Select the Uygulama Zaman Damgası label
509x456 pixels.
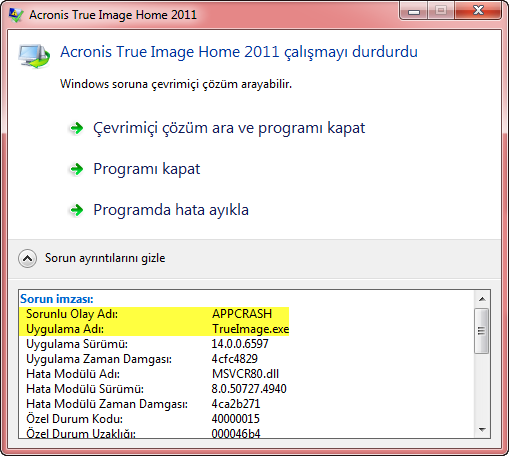coord(99,359)
